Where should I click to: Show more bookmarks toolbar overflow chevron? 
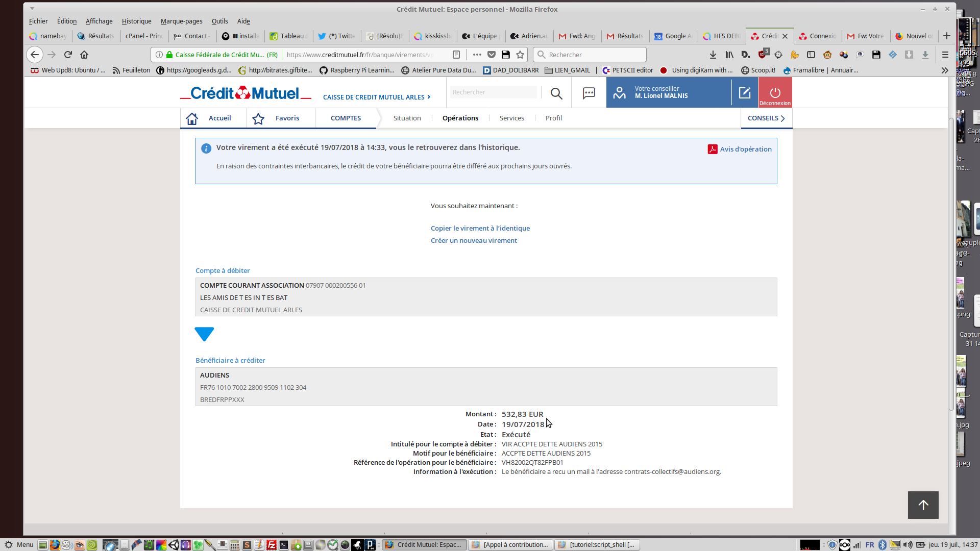pyautogui.click(x=944, y=70)
